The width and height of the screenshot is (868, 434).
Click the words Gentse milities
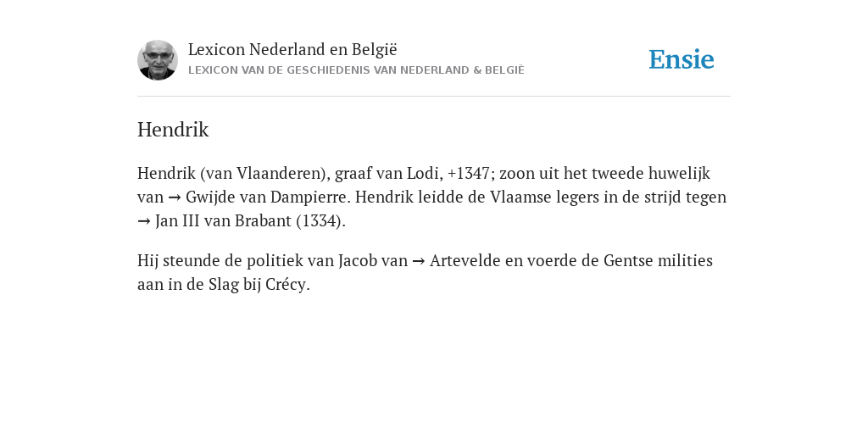click(658, 260)
